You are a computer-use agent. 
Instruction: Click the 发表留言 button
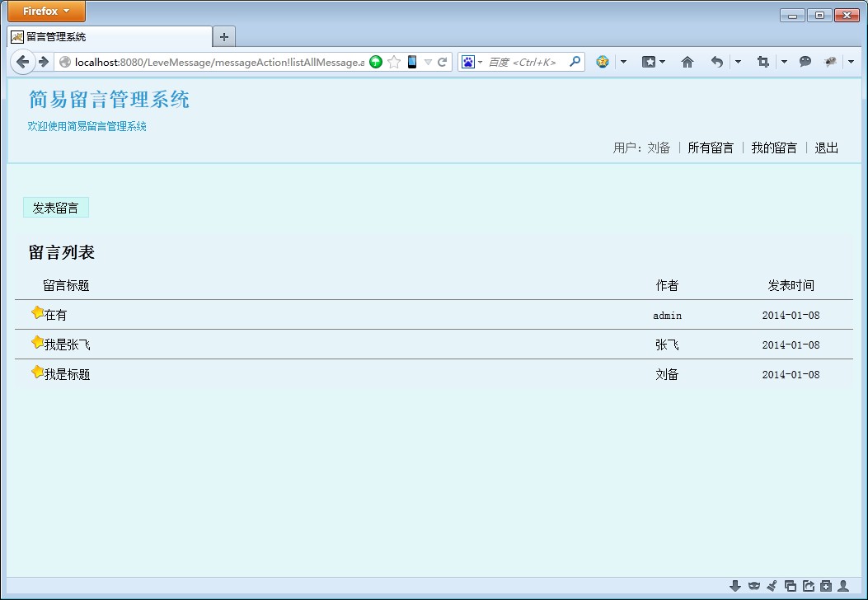pos(56,208)
